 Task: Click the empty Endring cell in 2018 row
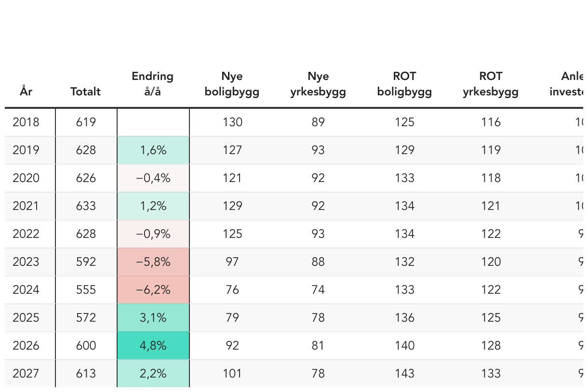click(153, 122)
